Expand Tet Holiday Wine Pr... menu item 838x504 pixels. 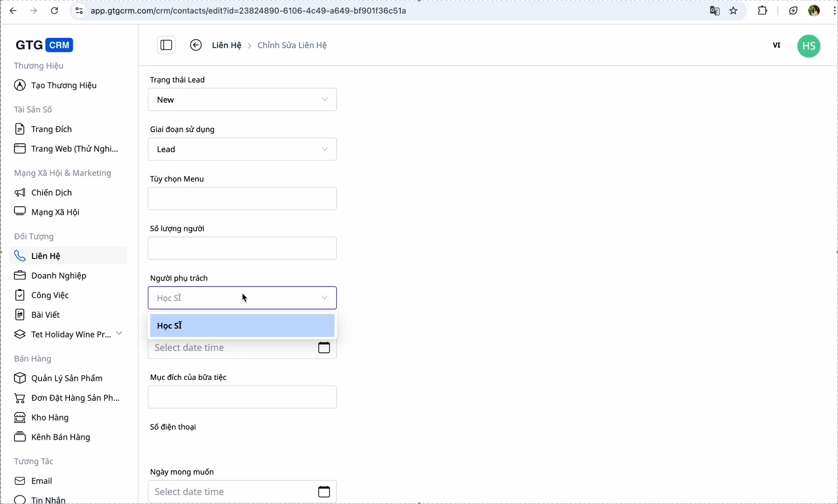[119, 334]
